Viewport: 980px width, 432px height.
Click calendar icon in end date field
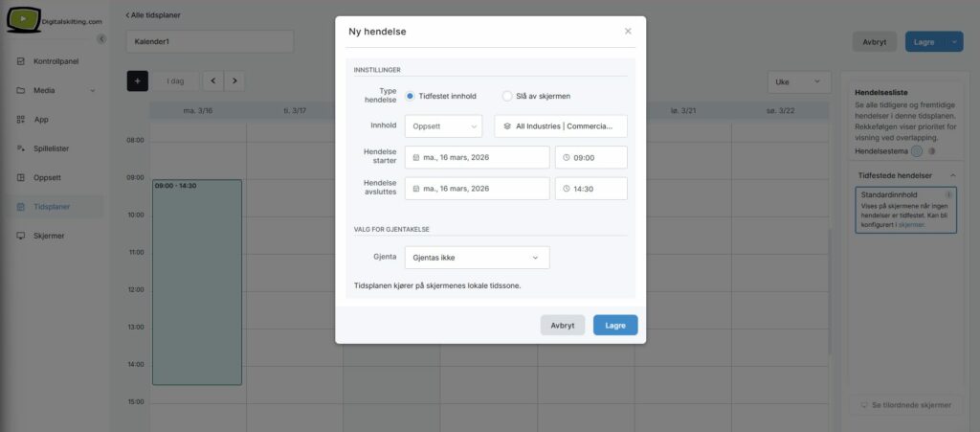416,189
